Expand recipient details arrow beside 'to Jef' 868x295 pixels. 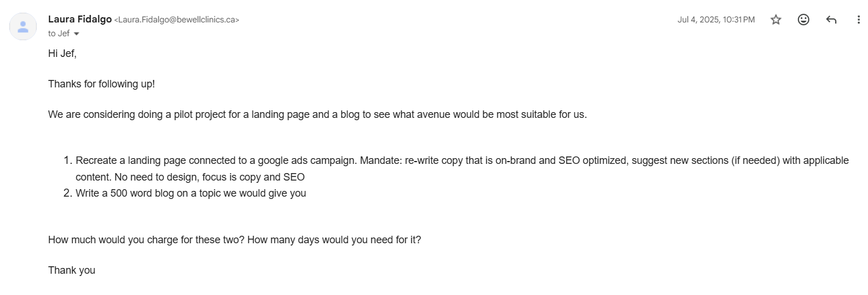tap(77, 34)
